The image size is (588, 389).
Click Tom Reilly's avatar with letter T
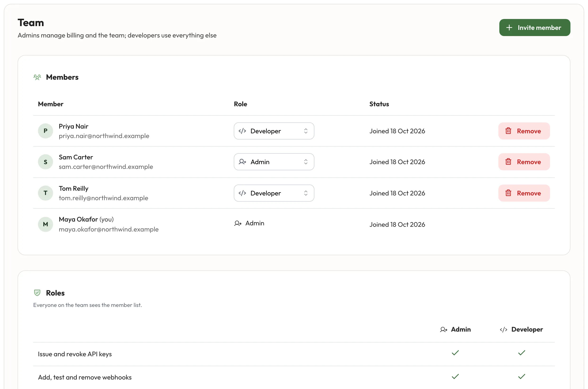[45, 193]
